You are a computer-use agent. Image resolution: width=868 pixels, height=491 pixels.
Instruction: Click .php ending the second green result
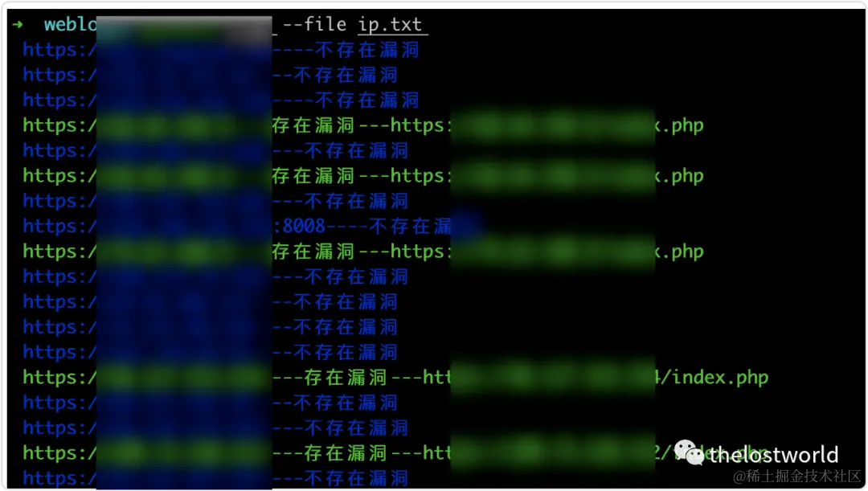(x=682, y=176)
